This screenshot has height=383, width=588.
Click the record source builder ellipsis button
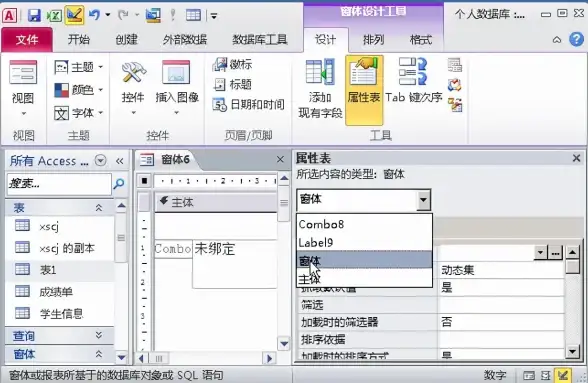point(555,253)
